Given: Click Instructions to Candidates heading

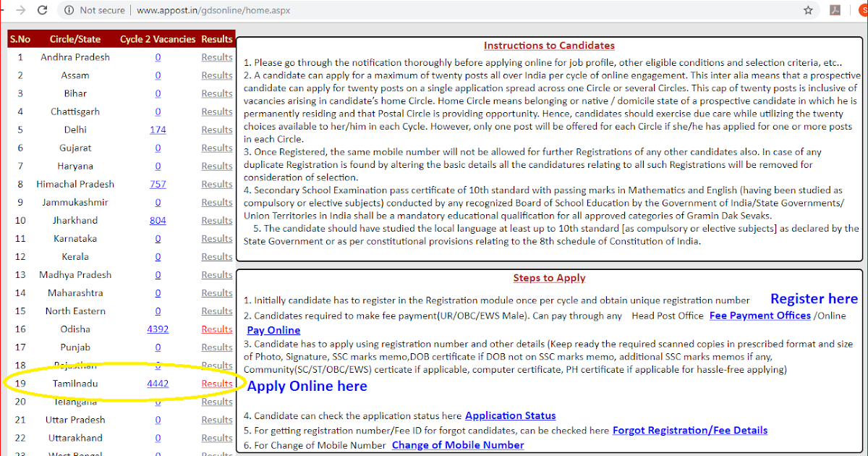Looking at the screenshot, I should pyautogui.click(x=549, y=46).
